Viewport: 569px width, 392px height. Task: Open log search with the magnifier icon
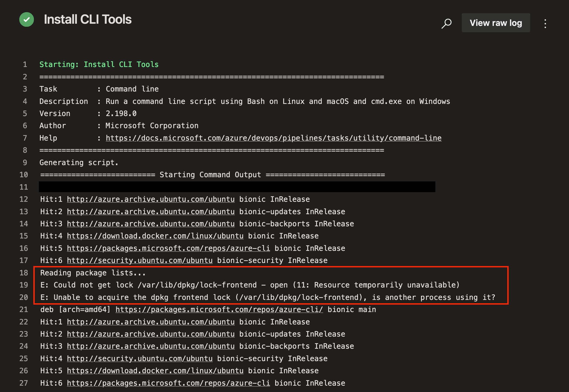tap(446, 23)
